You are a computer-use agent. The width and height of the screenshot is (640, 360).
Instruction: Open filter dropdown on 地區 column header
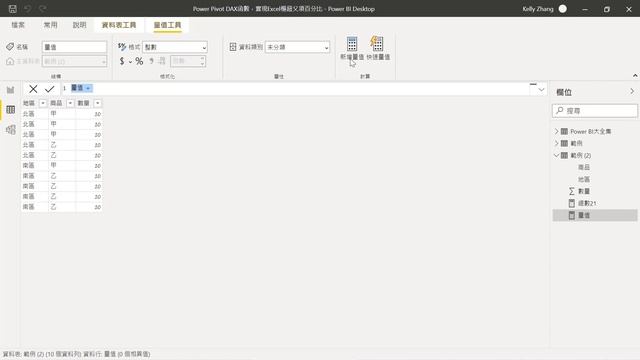pos(43,103)
